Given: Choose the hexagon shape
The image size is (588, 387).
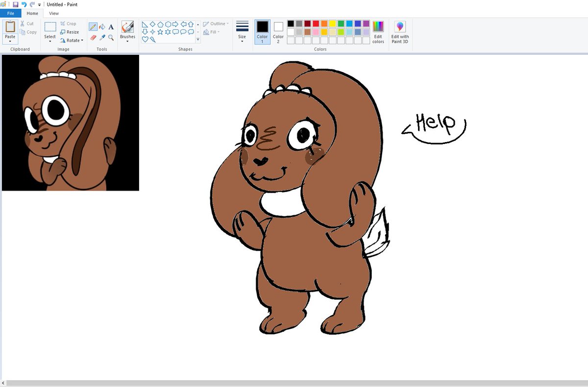Looking at the screenshot, I should coord(168,24).
